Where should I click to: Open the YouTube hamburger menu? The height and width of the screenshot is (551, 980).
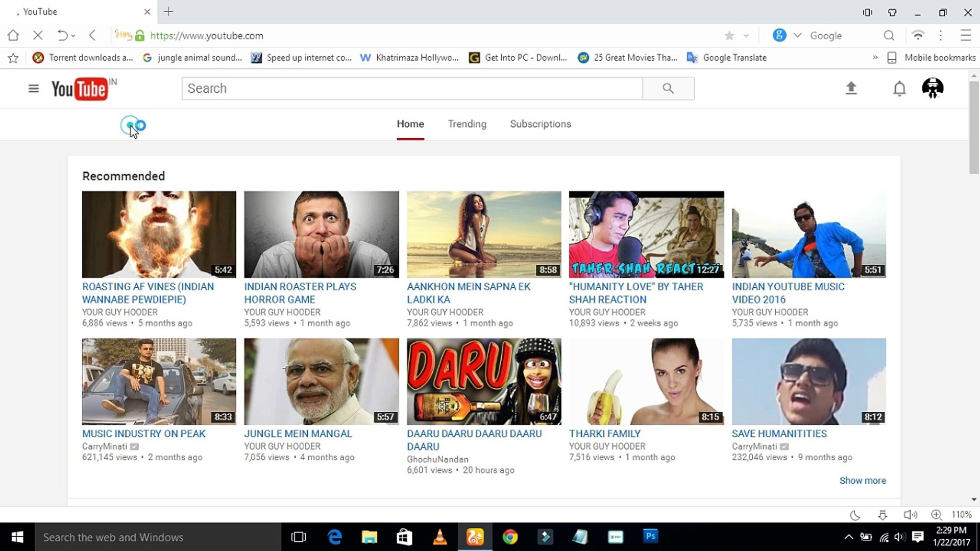[x=33, y=88]
